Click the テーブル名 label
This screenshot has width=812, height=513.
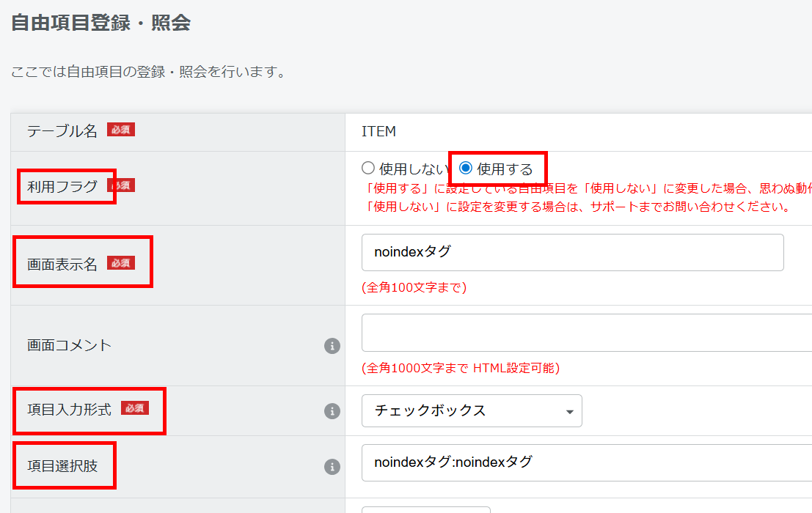62,131
